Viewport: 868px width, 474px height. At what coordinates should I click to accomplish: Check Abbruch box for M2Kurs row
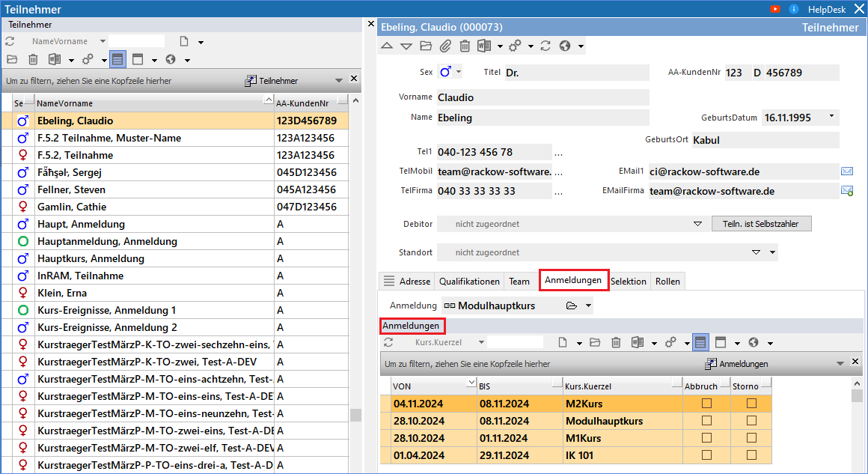click(706, 404)
